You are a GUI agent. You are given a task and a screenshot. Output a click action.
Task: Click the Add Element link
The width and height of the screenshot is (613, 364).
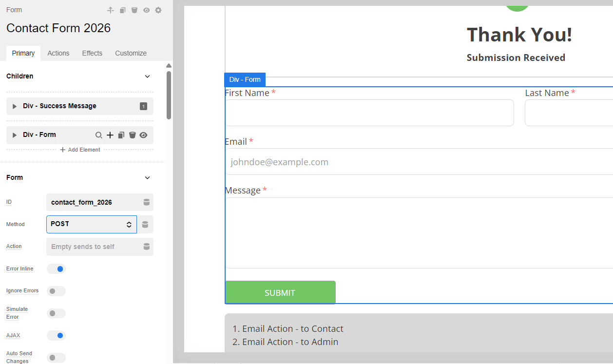tap(80, 150)
